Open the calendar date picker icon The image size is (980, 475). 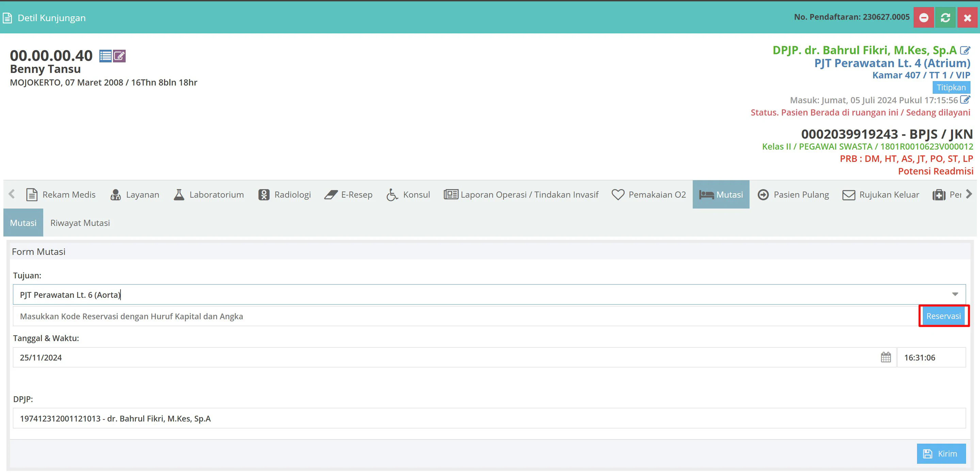pos(886,357)
